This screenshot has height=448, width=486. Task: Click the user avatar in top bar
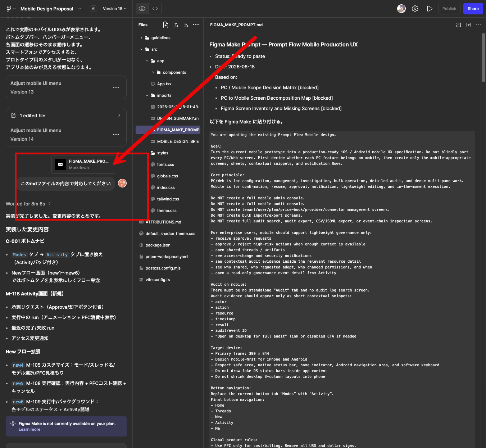click(x=401, y=9)
